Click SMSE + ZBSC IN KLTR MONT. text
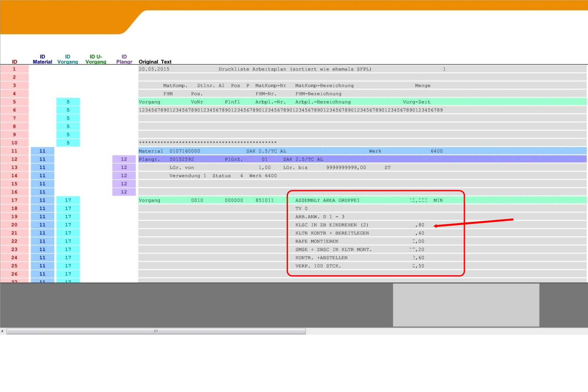588x392 pixels. coord(334,249)
